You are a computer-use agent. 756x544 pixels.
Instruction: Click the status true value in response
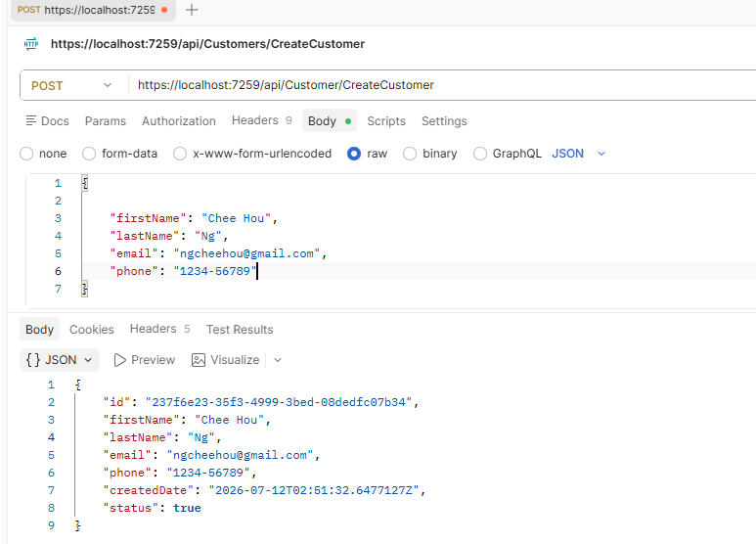pos(187,509)
